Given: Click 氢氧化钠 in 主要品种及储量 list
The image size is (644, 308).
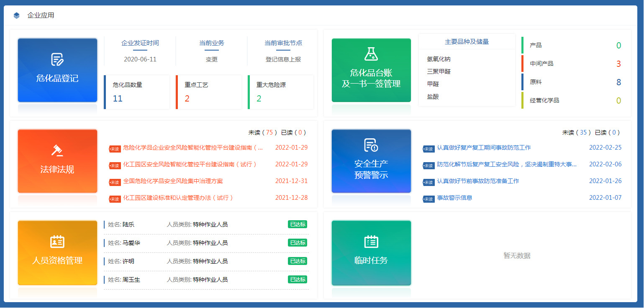Looking at the screenshot, I should (x=439, y=59).
